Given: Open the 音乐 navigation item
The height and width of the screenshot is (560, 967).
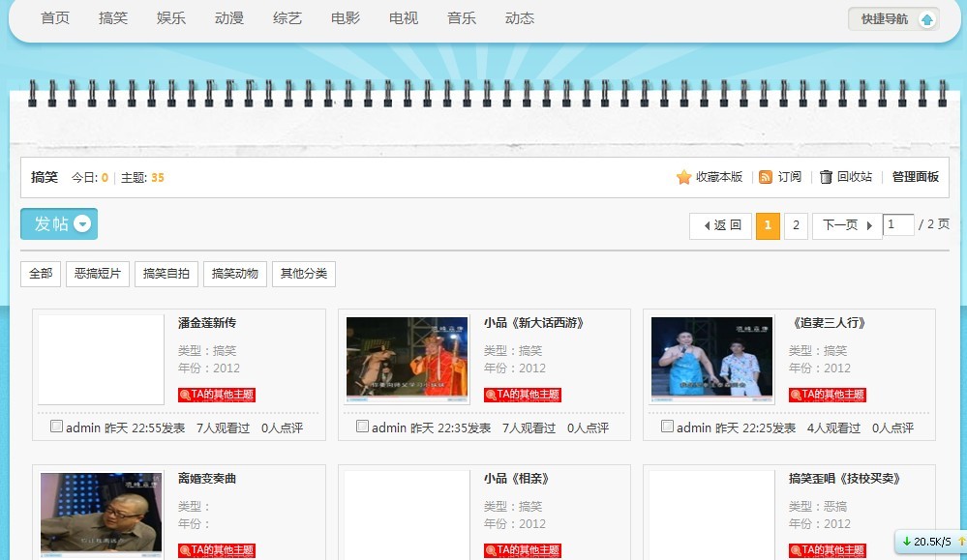Looking at the screenshot, I should coord(462,18).
